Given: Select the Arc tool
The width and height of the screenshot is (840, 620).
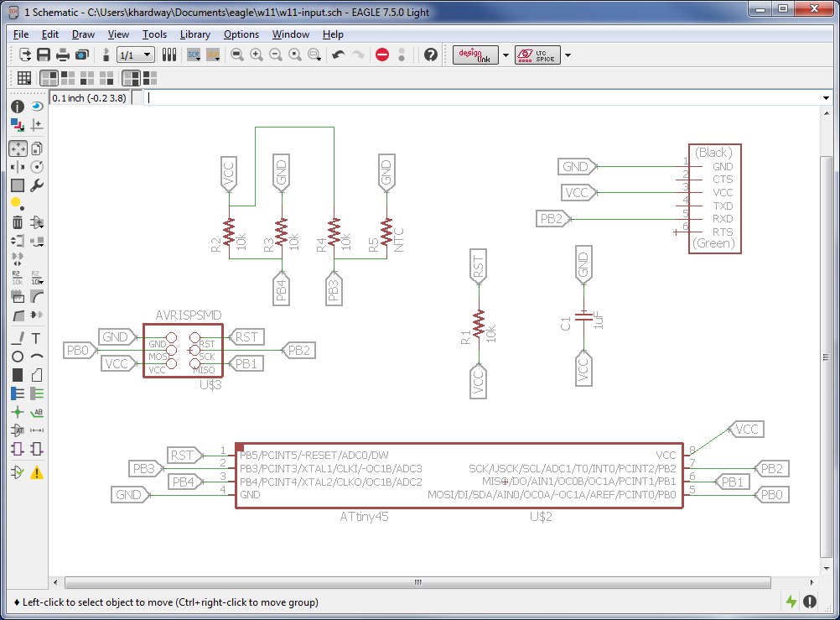Looking at the screenshot, I should pyautogui.click(x=36, y=356).
